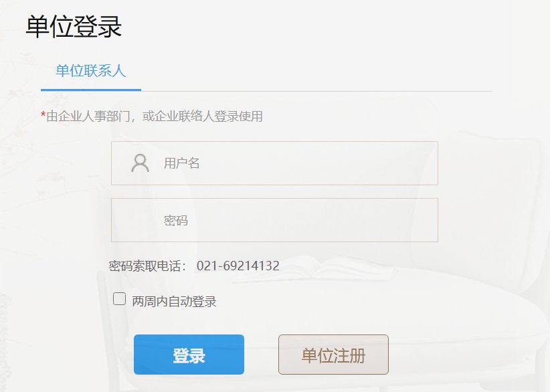Click empty icon area left of 密码
The width and height of the screenshot is (550, 392).
pos(140,220)
